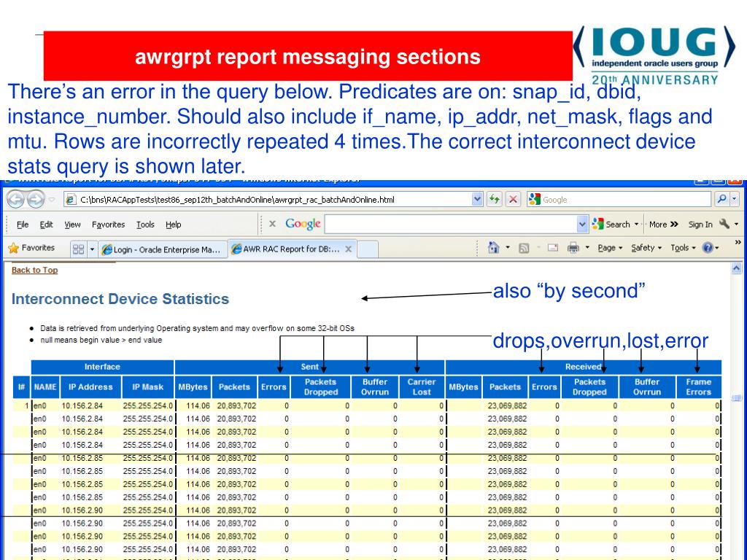747x560 pixels.
Task: Click the Interface column group header
Action: click(102, 367)
